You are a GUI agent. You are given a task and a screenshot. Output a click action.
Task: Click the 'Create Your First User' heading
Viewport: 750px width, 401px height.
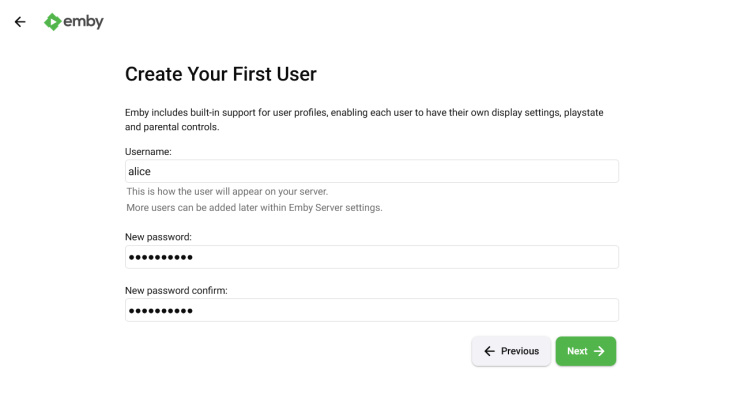click(x=220, y=74)
